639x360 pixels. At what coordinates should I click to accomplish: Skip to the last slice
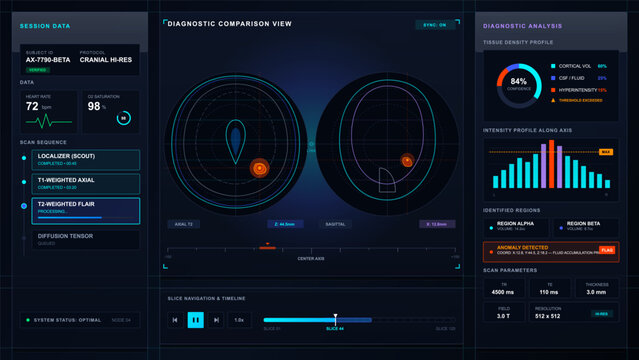coord(216,320)
